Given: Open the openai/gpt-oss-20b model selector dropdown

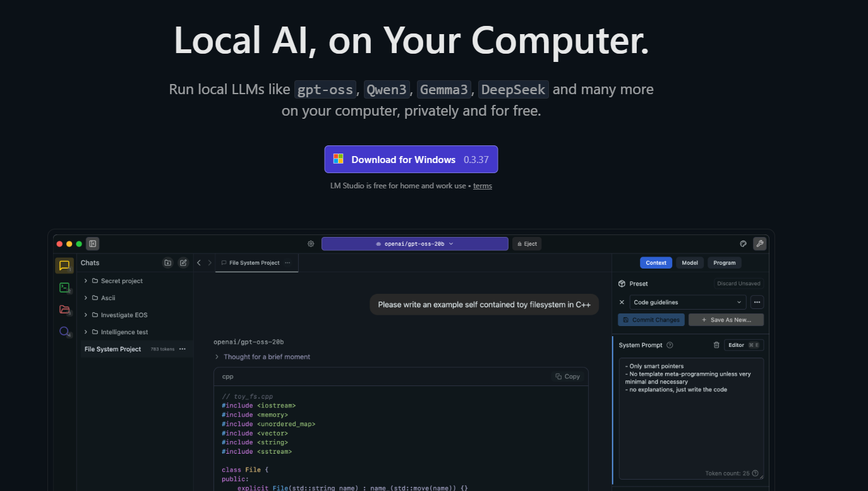Looking at the screenshot, I should click(x=414, y=244).
